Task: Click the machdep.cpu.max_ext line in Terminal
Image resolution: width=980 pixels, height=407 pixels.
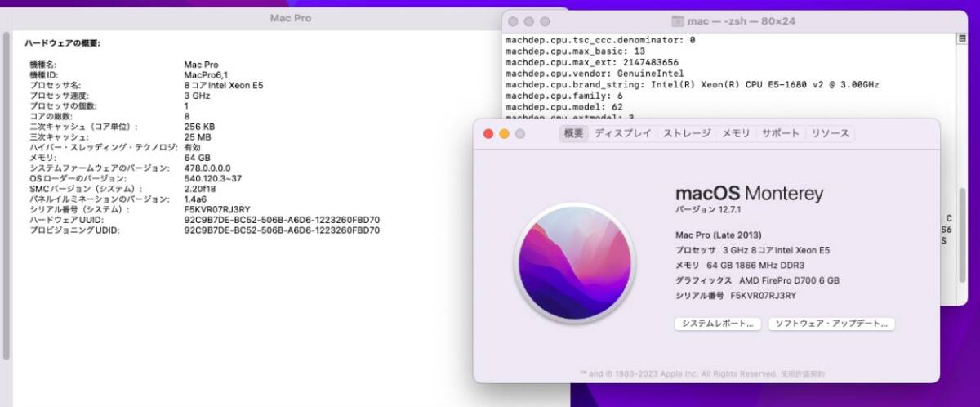Action: (x=592, y=62)
